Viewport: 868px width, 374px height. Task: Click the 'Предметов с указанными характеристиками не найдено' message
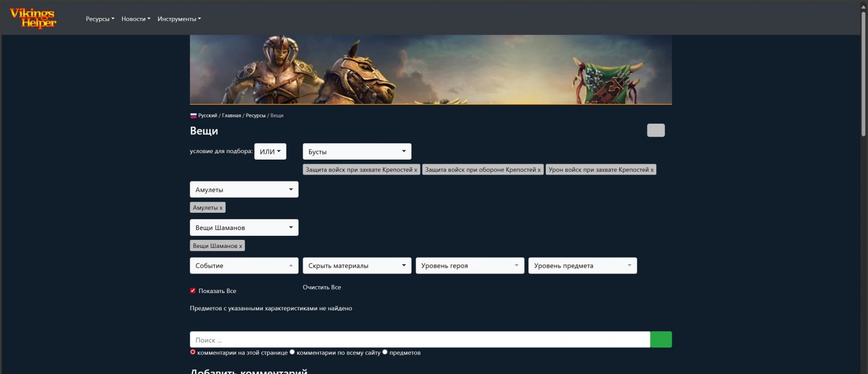coord(271,308)
